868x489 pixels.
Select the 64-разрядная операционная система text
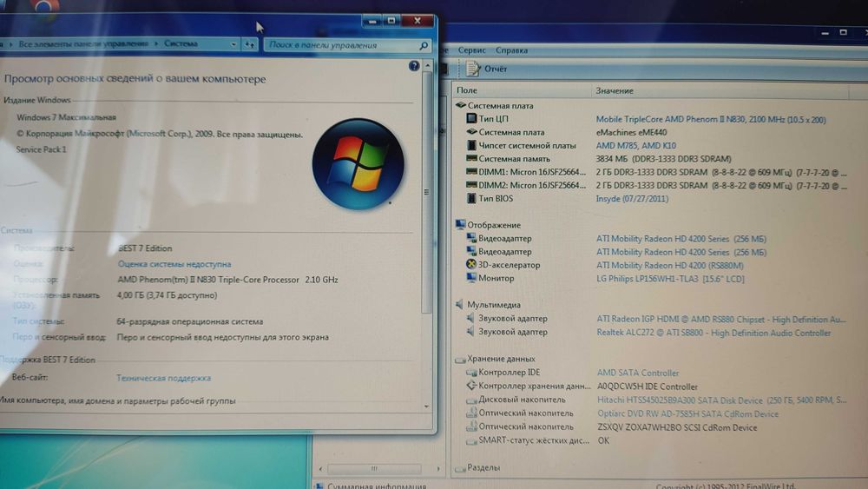[x=190, y=321]
